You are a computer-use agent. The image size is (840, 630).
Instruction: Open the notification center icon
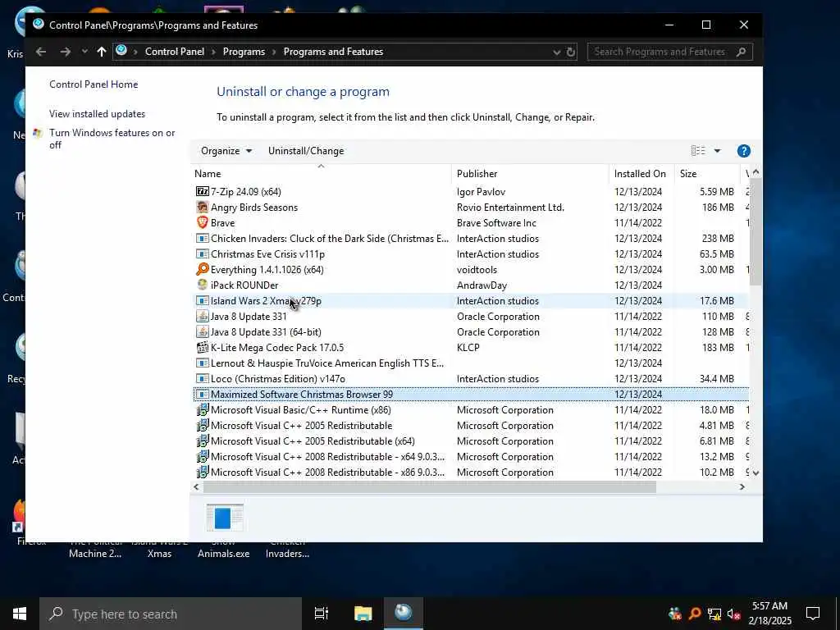tap(813, 614)
